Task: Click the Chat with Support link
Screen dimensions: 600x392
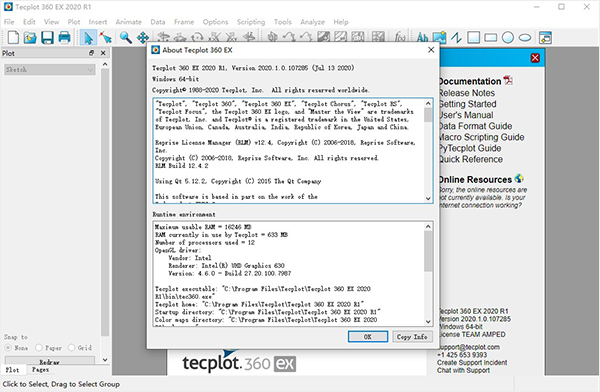Action: (x=463, y=370)
